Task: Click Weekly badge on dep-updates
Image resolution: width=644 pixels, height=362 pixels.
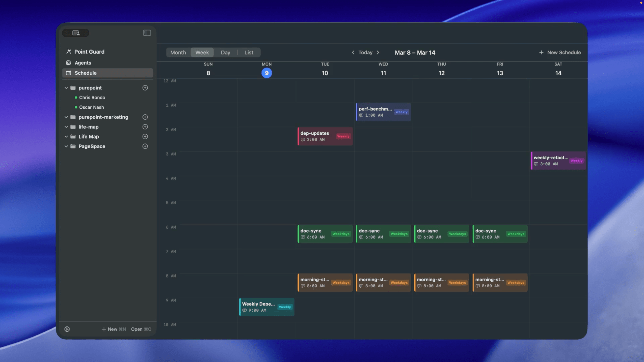Action: 343,136
